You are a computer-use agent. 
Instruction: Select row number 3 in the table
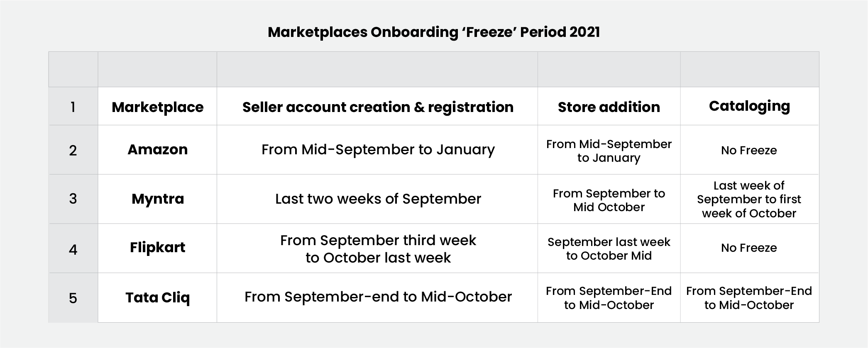point(73,199)
